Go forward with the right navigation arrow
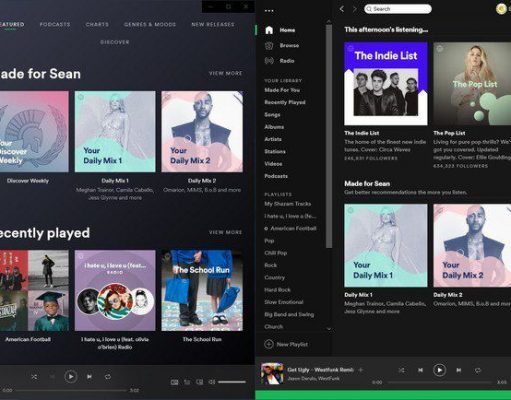The image size is (511, 400). point(354,9)
